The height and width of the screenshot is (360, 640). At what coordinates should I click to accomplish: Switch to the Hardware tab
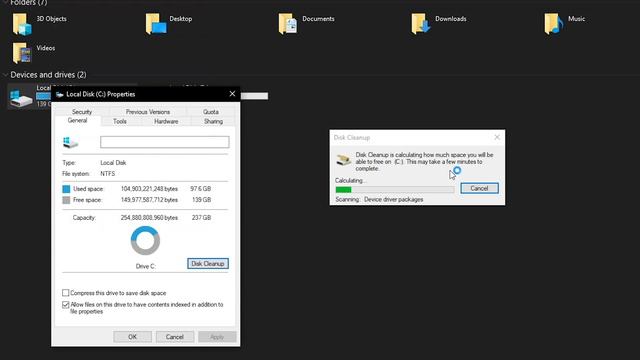[x=166, y=121]
